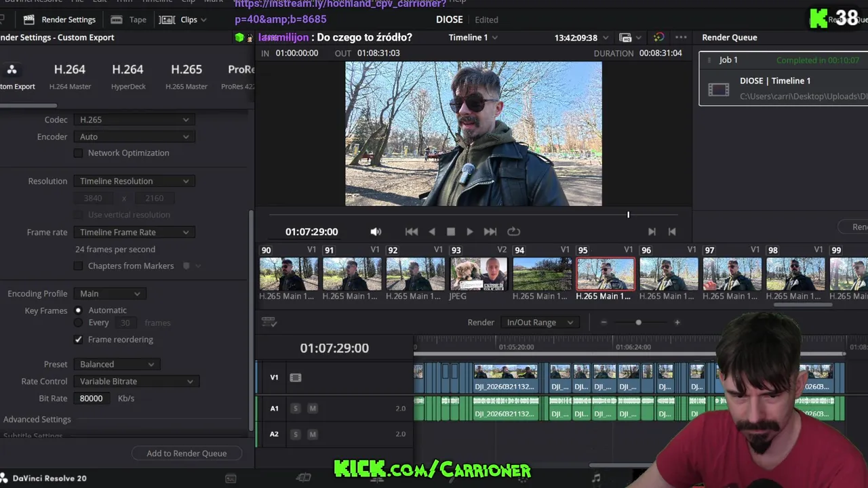Toggle loop playback
This screenshot has height=488, width=868.
coord(514,232)
